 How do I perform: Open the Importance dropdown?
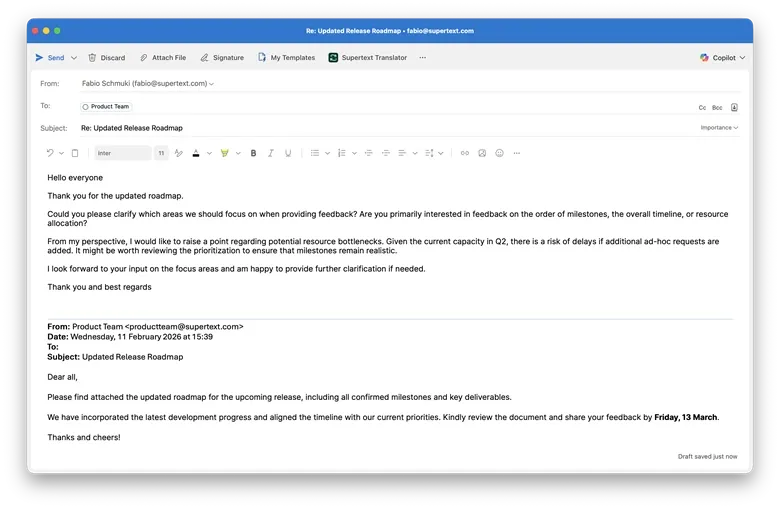coord(719,128)
